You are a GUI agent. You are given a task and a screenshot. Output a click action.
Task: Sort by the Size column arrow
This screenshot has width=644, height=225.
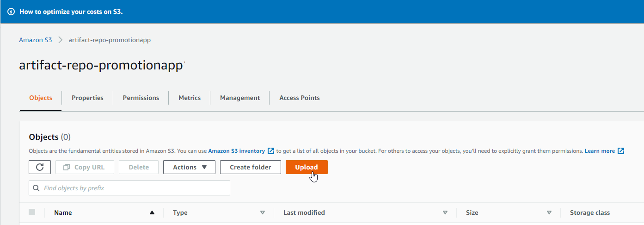coord(549,213)
